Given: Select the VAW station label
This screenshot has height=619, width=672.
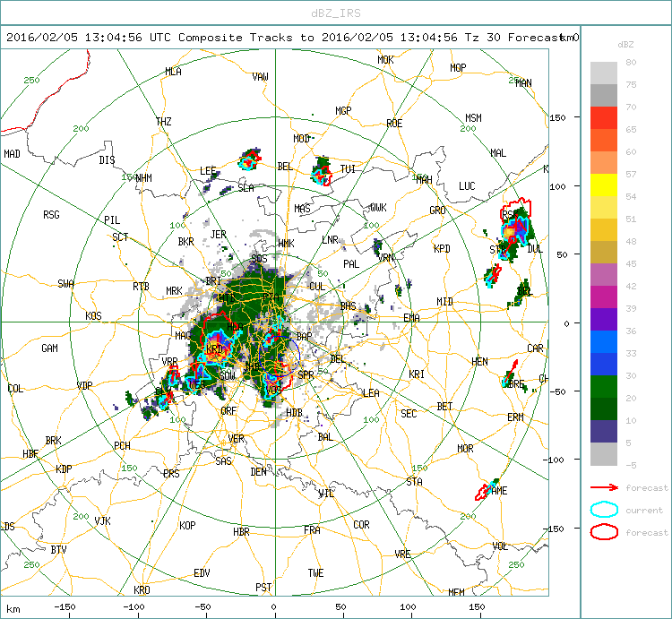Looking at the screenshot, I should [x=260, y=77].
